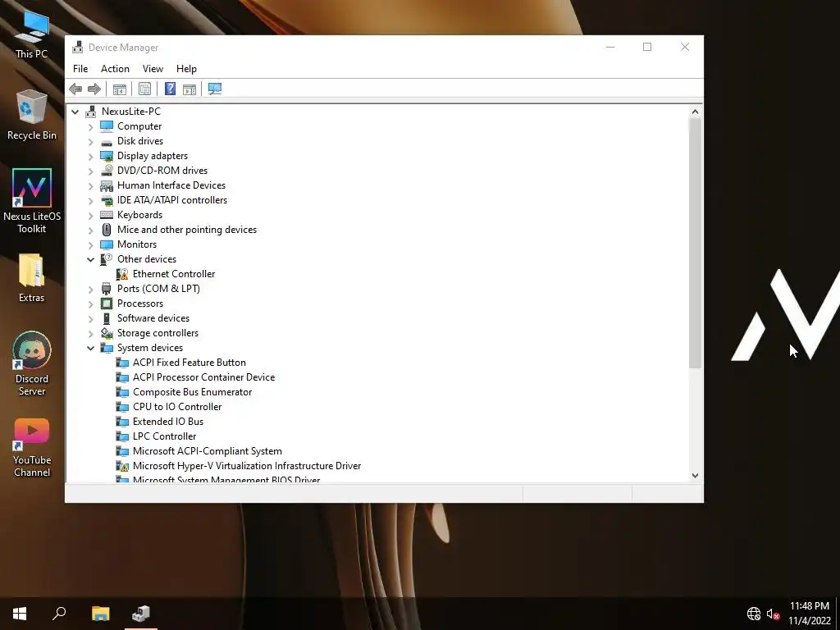840x630 pixels.
Task: Open the Help menu
Action: click(x=186, y=69)
